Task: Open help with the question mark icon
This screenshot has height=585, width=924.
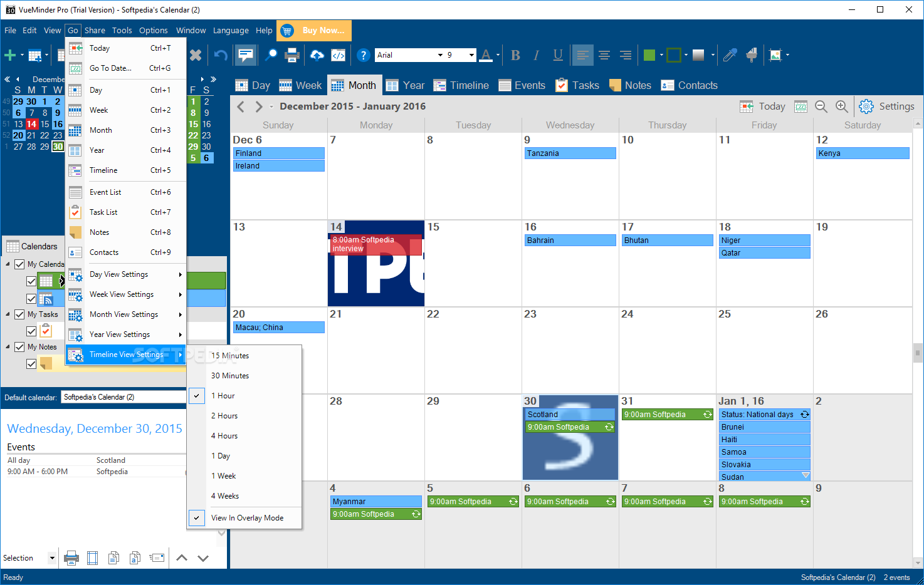Action: [363, 55]
